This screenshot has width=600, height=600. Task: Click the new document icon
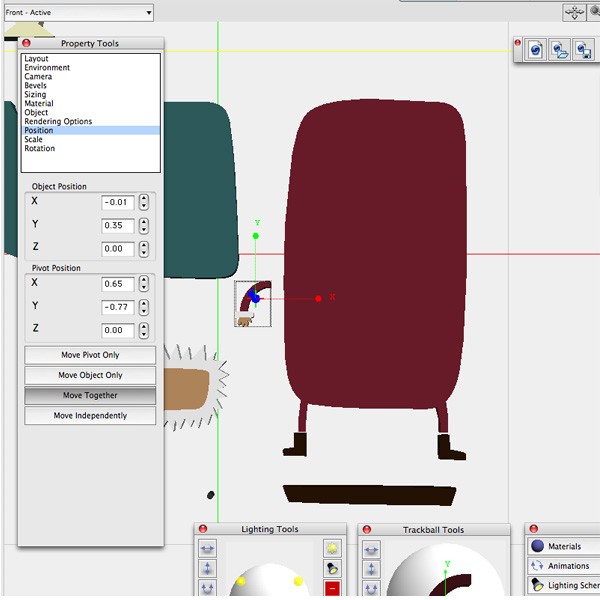(536, 49)
